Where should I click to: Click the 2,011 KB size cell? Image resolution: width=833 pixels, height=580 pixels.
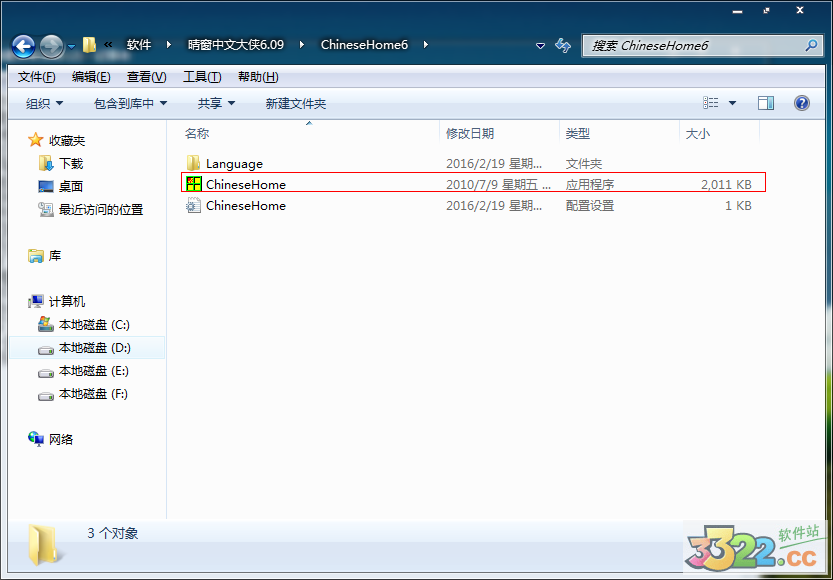point(726,184)
